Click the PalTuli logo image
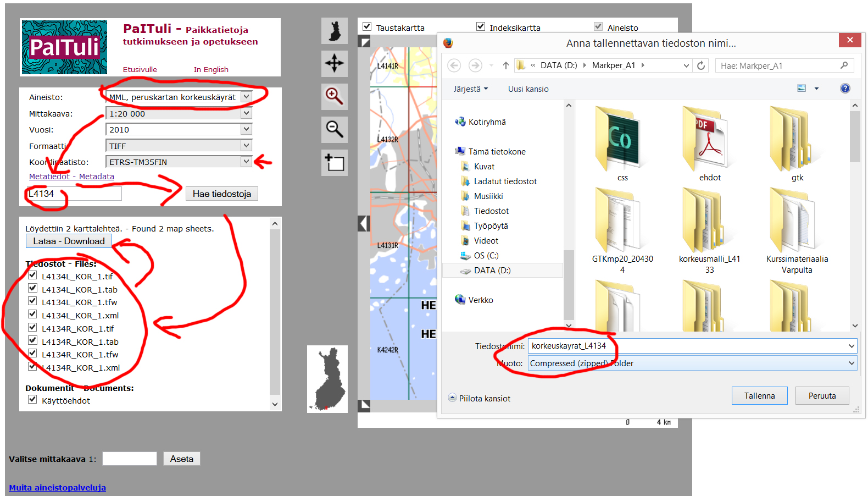 (64, 47)
